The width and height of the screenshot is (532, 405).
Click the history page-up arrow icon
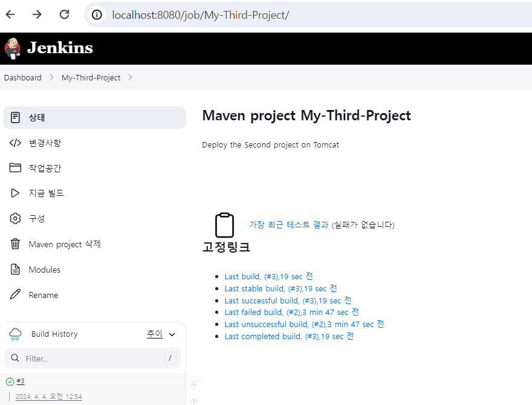[x=193, y=385]
